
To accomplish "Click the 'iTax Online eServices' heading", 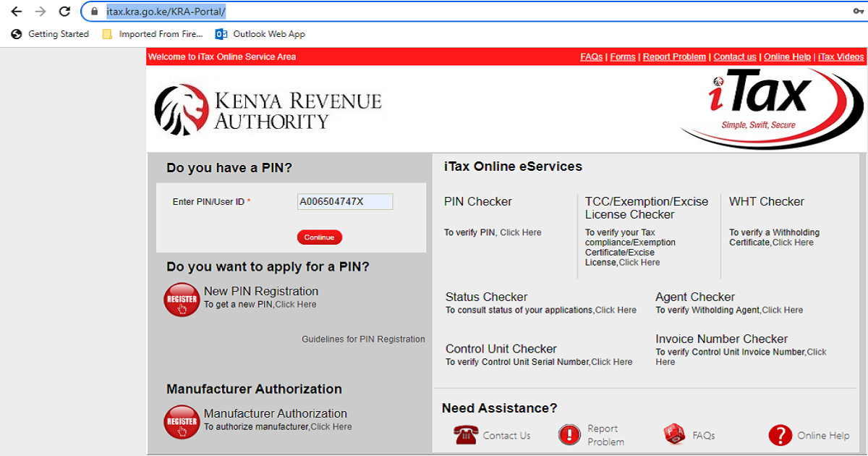I will 513,166.
